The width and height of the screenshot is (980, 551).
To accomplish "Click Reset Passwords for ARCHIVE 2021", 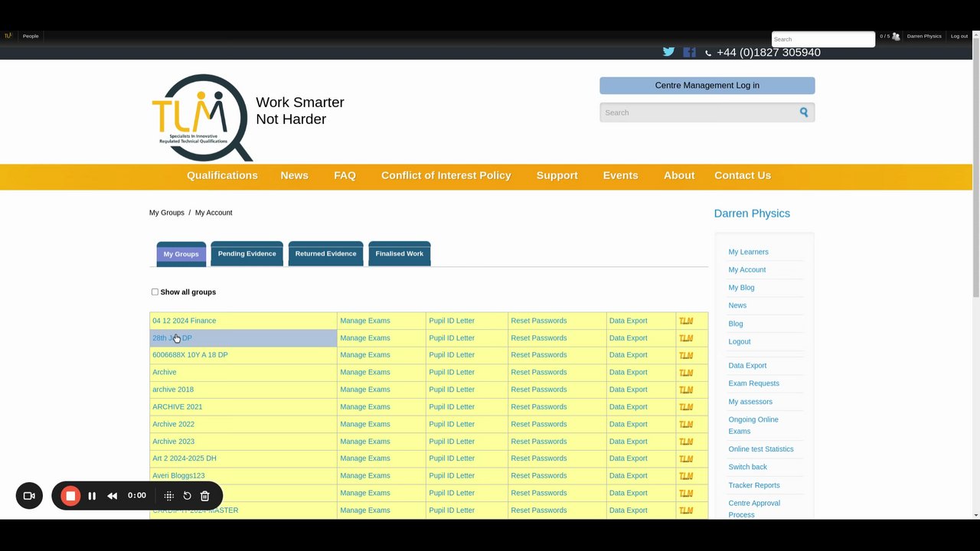I will [x=539, y=407].
